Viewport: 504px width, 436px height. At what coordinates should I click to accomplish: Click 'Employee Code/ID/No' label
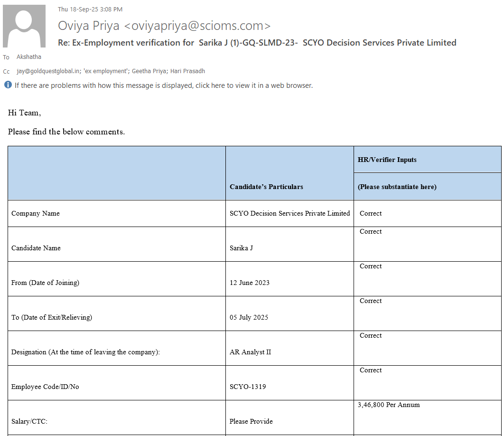point(45,387)
